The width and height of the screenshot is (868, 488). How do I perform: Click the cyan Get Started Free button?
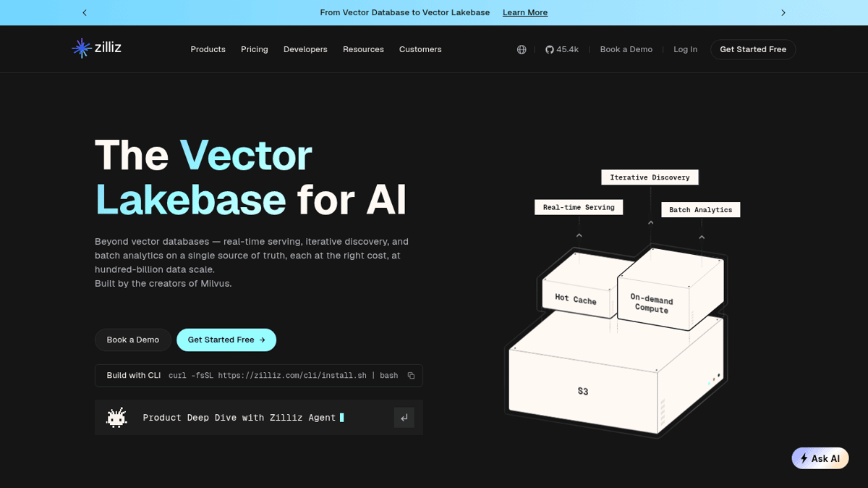click(x=226, y=340)
